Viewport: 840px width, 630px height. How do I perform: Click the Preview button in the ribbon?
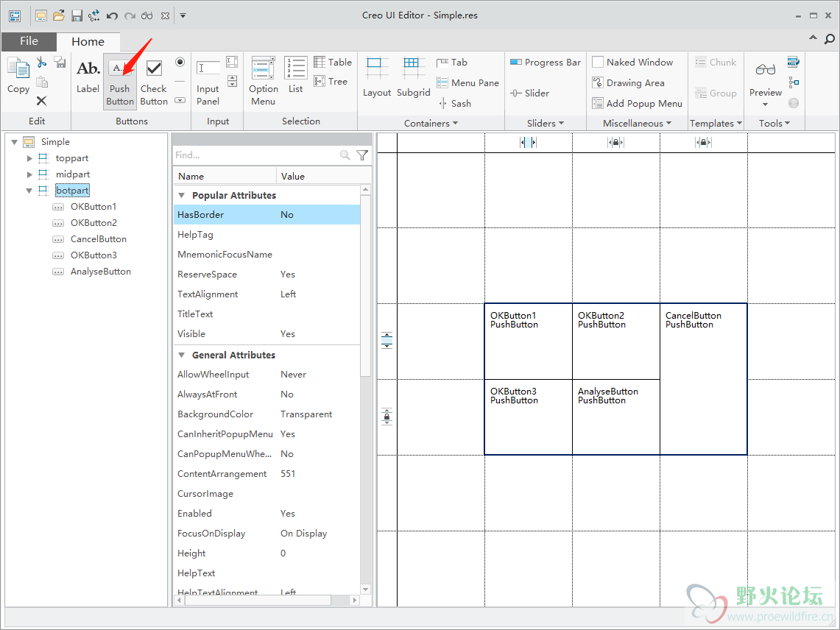[766, 82]
